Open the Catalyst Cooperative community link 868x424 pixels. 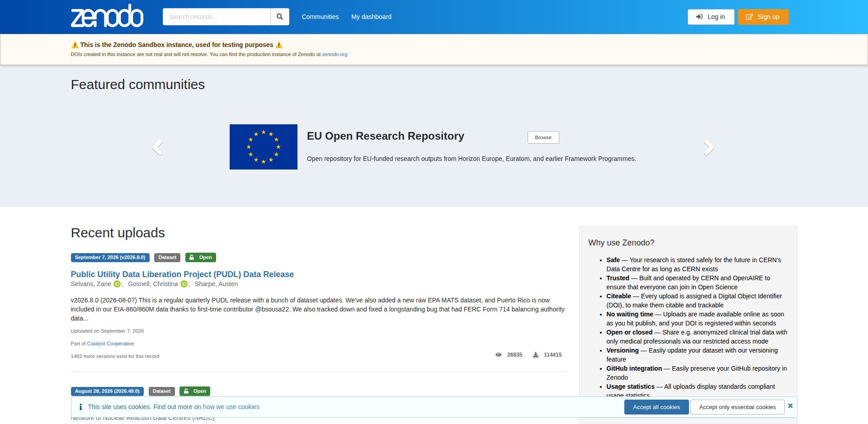110,344
